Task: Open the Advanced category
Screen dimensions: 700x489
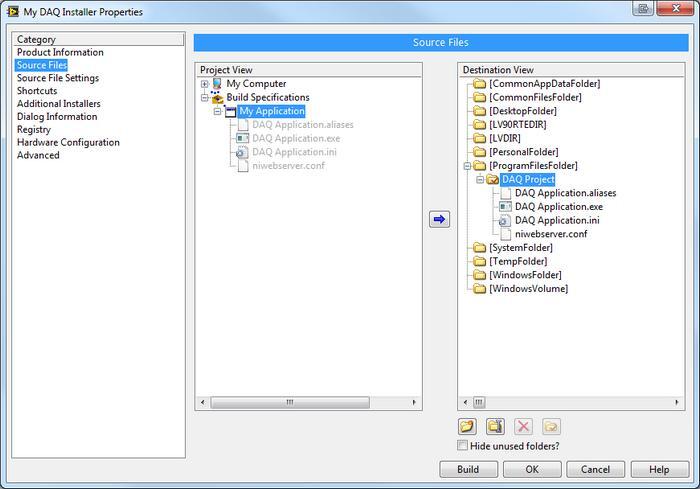Action: click(38, 155)
